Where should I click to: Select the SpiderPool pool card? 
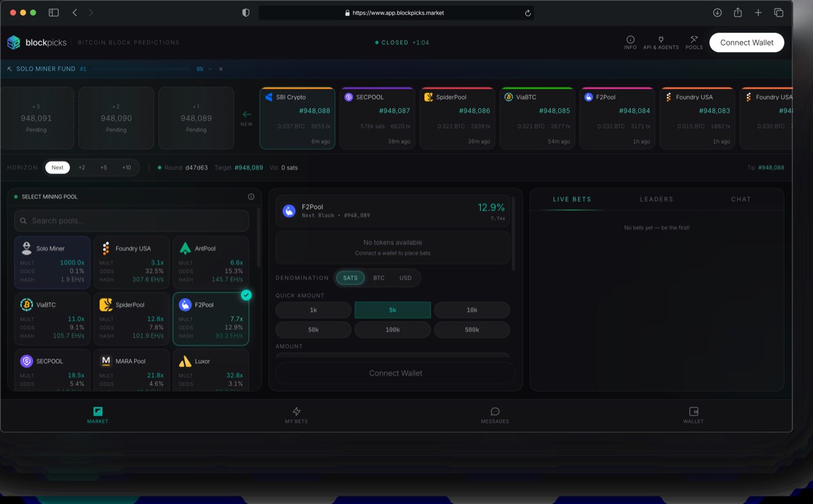(x=131, y=319)
